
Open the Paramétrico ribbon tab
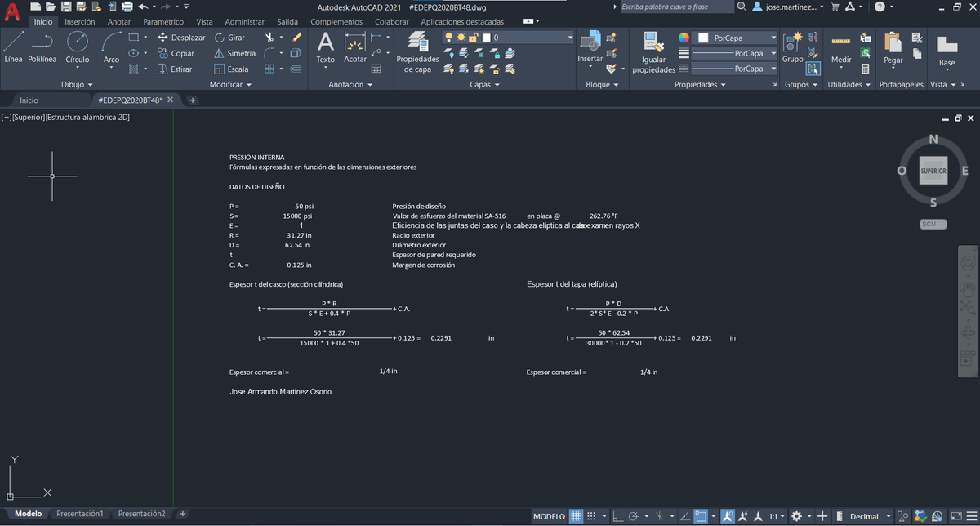tap(163, 21)
